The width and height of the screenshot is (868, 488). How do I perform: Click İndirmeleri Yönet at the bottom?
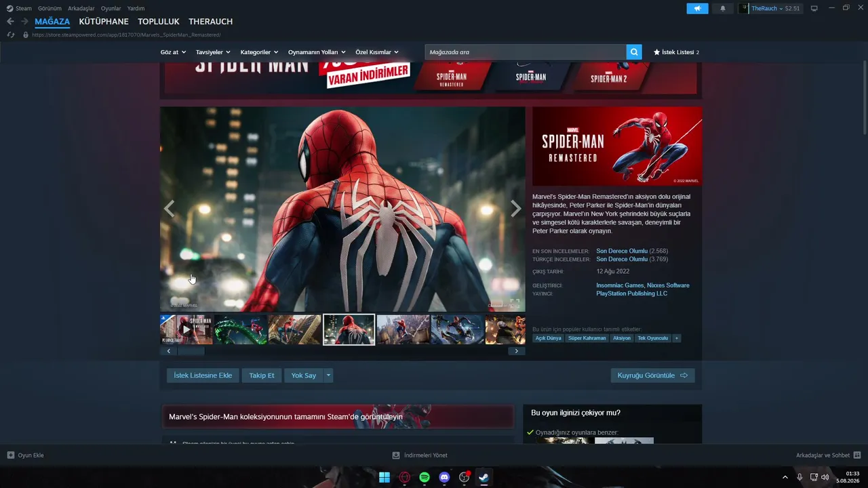point(420,455)
